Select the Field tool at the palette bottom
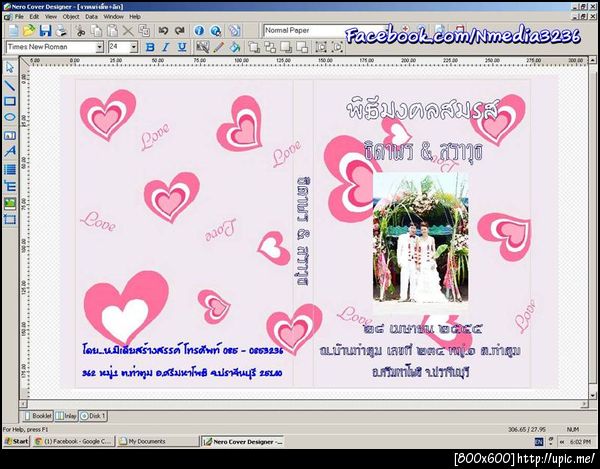 10,220
